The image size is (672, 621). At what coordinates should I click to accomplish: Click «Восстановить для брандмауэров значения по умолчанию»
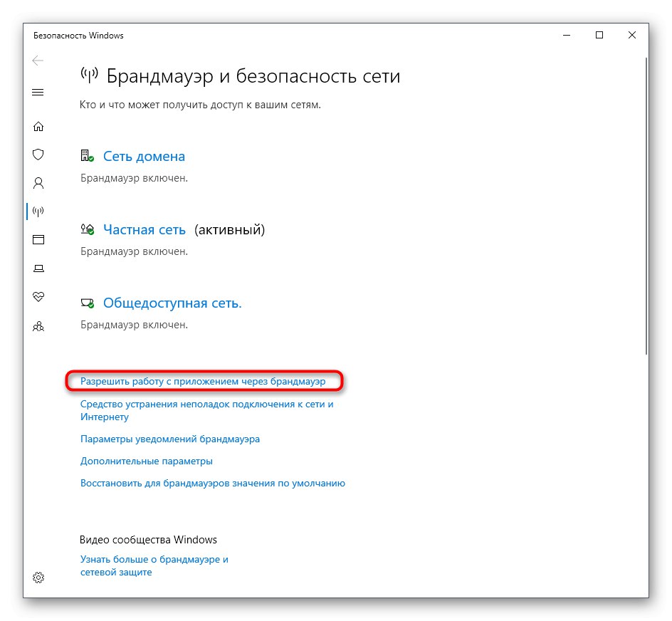tap(212, 483)
